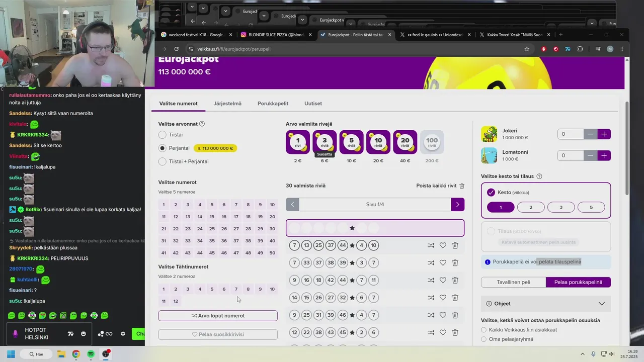Open the Uutiset tab
The height and width of the screenshot is (362, 644).
click(313, 104)
